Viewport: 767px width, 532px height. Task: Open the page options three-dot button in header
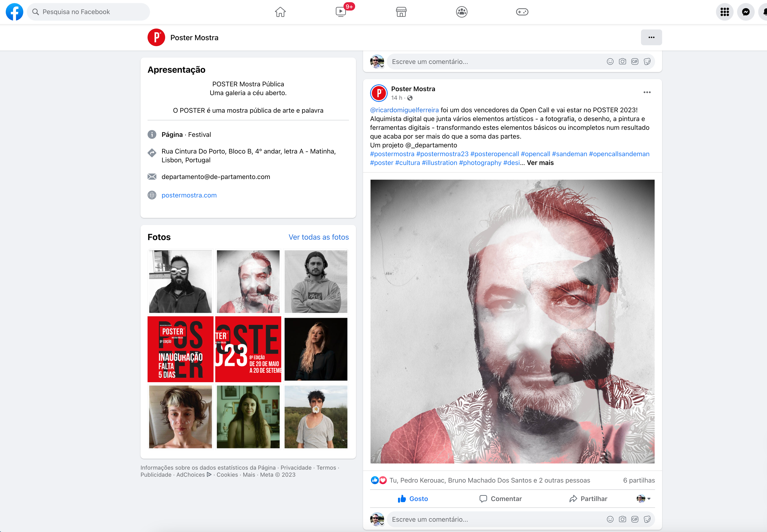tap(651, 37)
